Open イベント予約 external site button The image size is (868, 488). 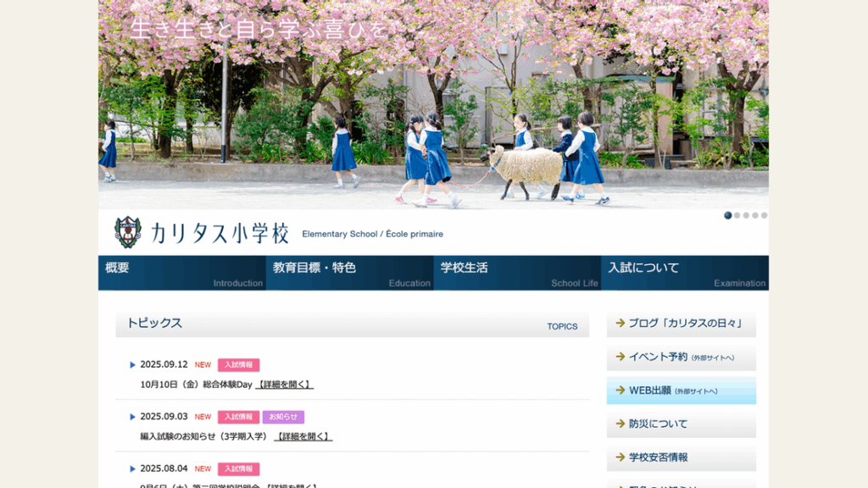point(682,357)
